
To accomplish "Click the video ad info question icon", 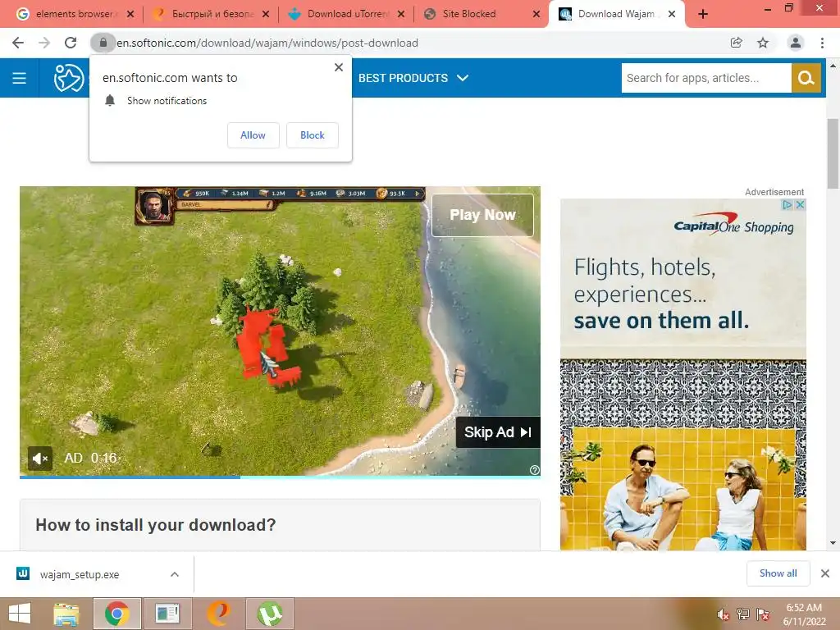I will coord(534,470).
